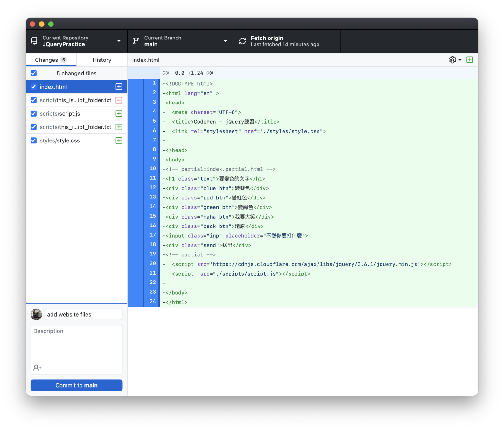Click line number 1 in the diff gutter

[154, 83]
